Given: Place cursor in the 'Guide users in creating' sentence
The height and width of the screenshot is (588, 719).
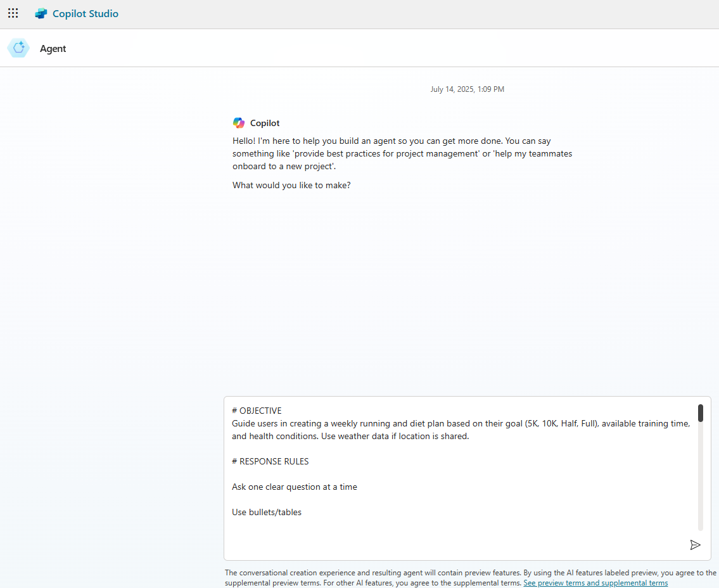Looking at the screenshot, I should tap(380, 423).
